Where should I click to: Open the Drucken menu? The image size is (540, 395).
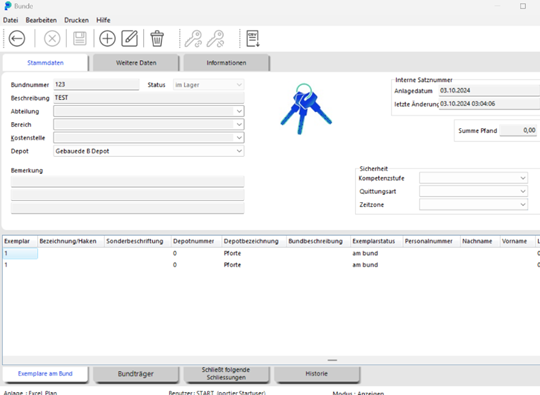point(76,20)
